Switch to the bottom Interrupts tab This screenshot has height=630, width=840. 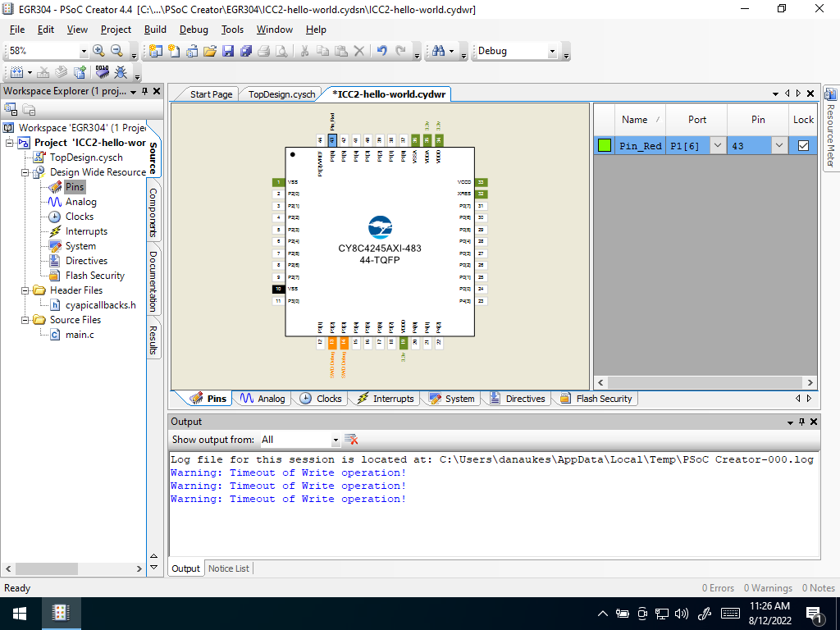(x=386, y=399)
